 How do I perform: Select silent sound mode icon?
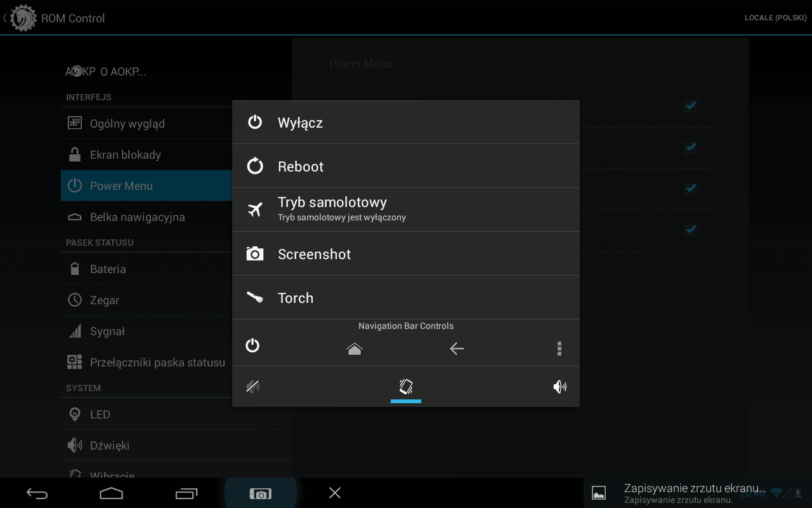(x=253, y=386)
